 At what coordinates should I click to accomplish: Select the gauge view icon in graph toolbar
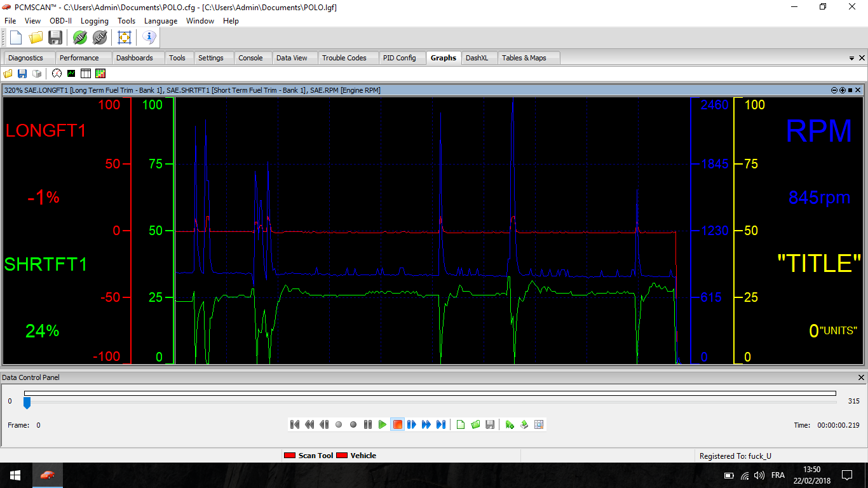click(x=57, y=74)
